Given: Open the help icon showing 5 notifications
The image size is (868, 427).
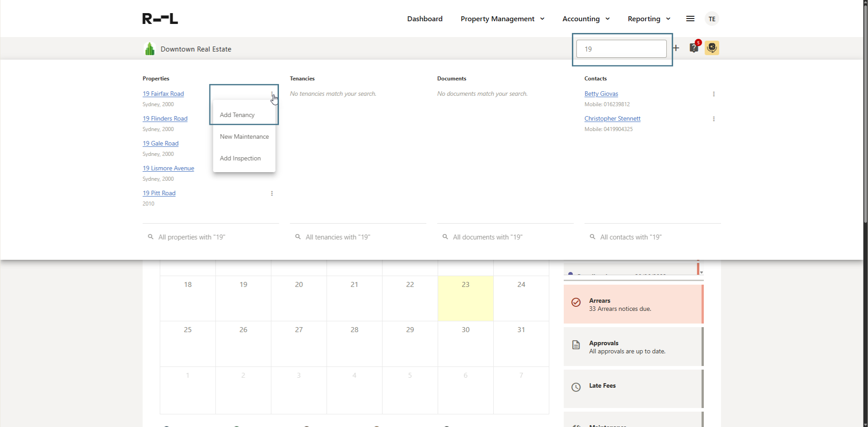Looking at the screenshot, I should (x=694, y=48).
